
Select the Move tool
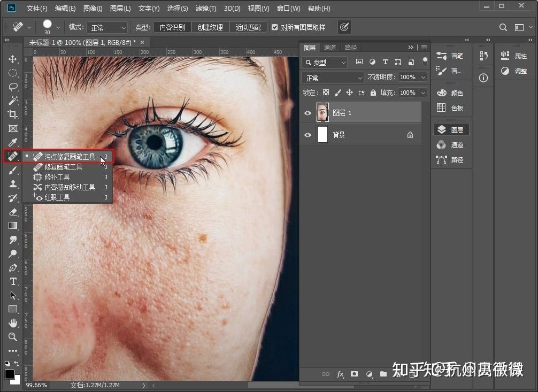[13, 59]
